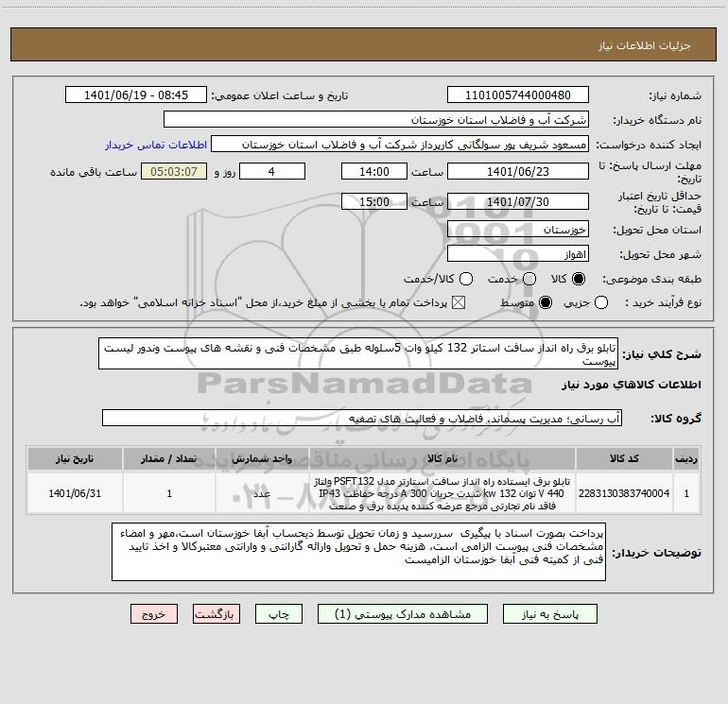Image resolution: width=728 pixels, height=704 pixels.
Task: Click the چاپ print button
Action: 279,614
